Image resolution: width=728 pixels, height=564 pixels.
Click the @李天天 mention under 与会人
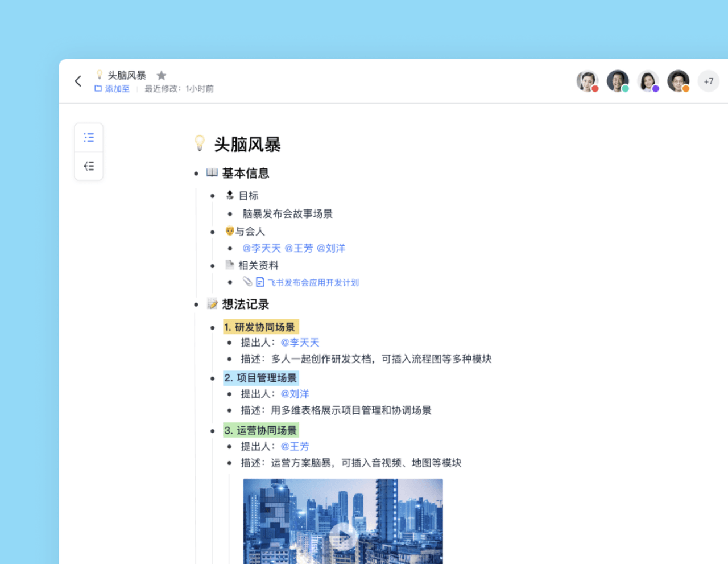pos(262,248)
